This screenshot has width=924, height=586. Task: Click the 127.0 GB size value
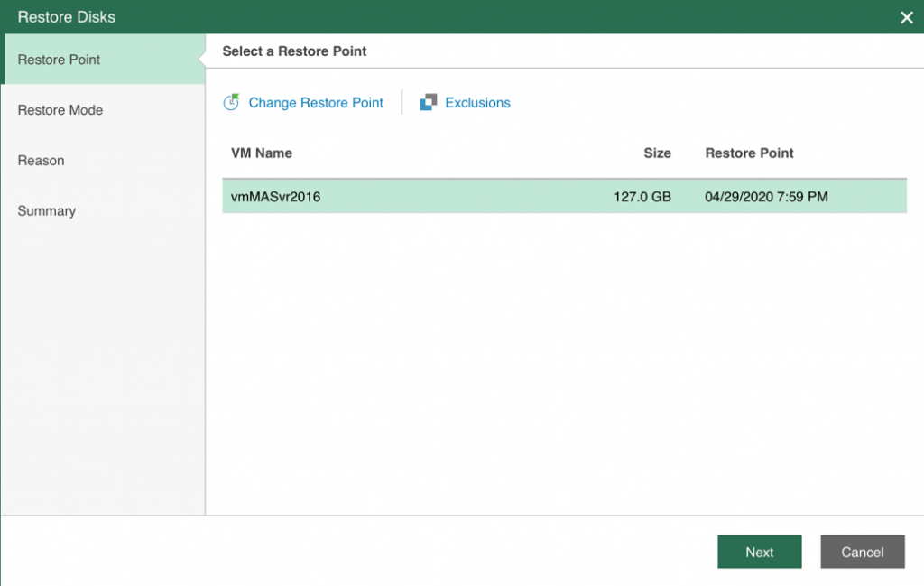coord(642,197)
